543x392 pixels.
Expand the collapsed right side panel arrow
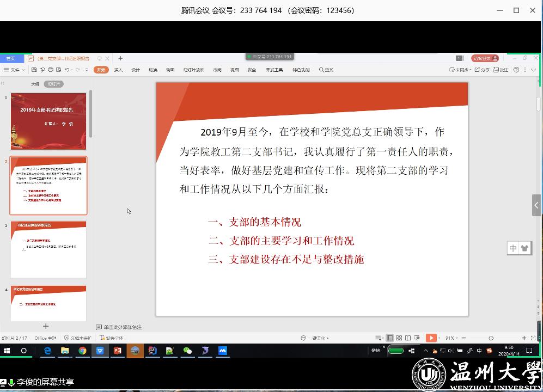[x=536, y=205]
